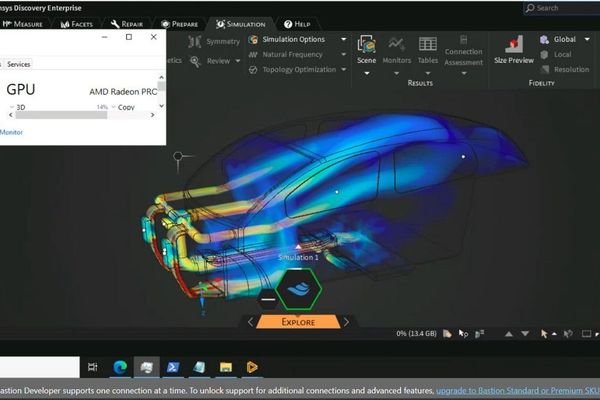Click the fluid simulation hexagon icon

point(298,289)
